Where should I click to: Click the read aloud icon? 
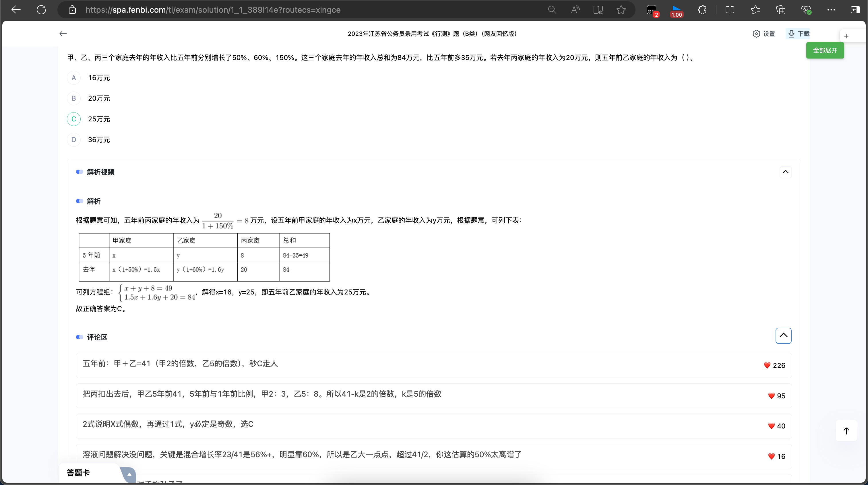(x=575, y=10)
